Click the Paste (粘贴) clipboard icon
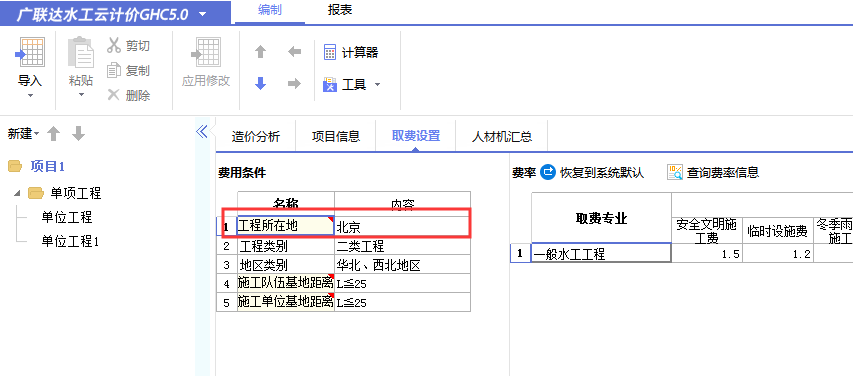 (81, 52)
